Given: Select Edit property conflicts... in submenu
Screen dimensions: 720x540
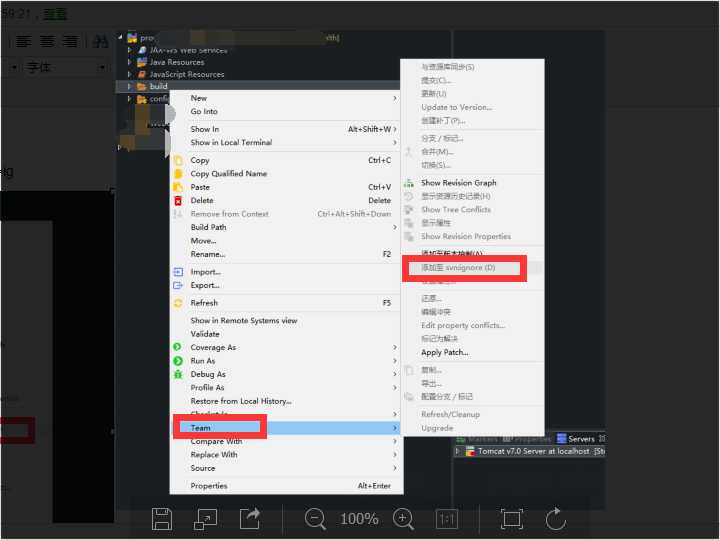Looking at the screenshot, I should (463, 326).
